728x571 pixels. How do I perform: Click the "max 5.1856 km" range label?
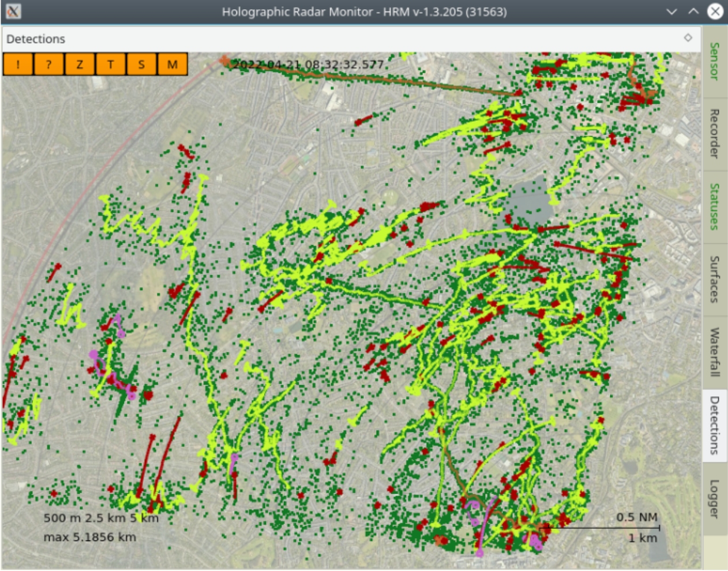[90, 538]
